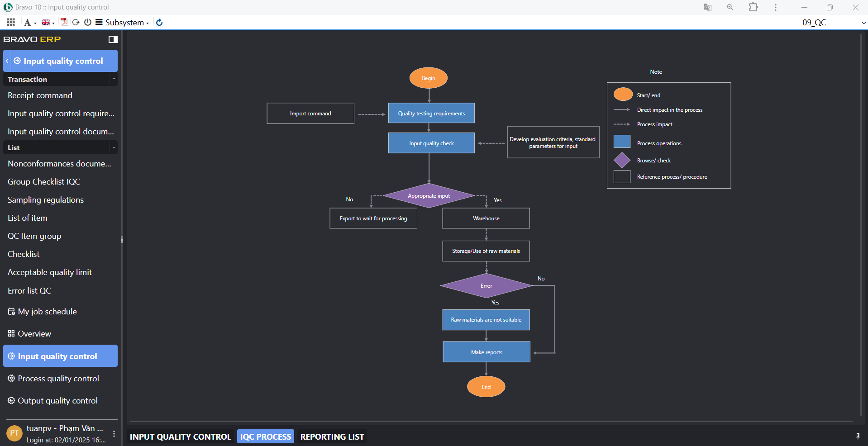Open the browser extensions puzzle icon

[x=753, y=7]
